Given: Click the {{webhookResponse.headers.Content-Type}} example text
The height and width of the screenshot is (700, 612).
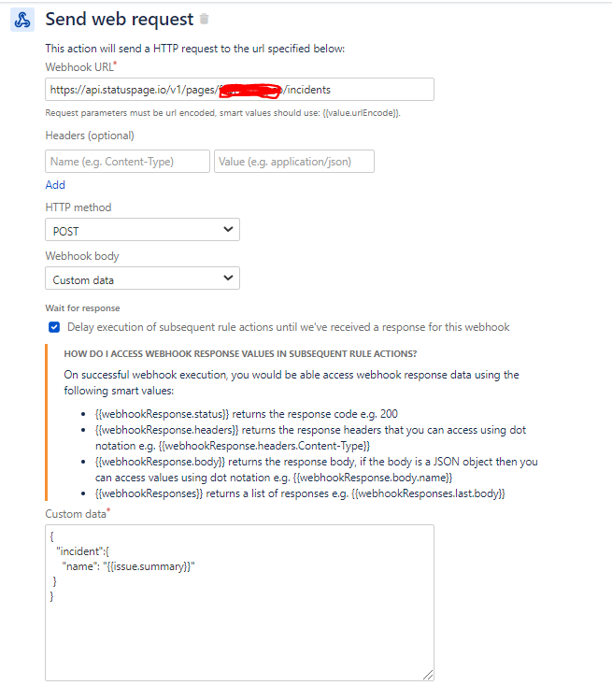Looking at the screenshot, I should [x=264, y=446].
